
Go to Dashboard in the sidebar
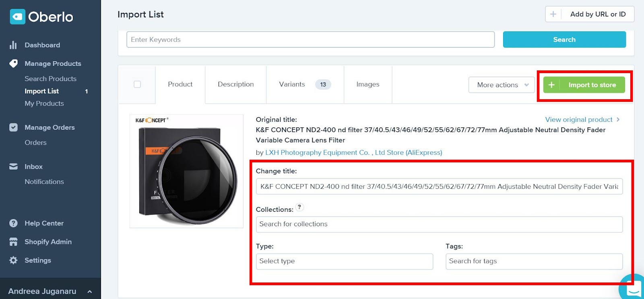42,45
